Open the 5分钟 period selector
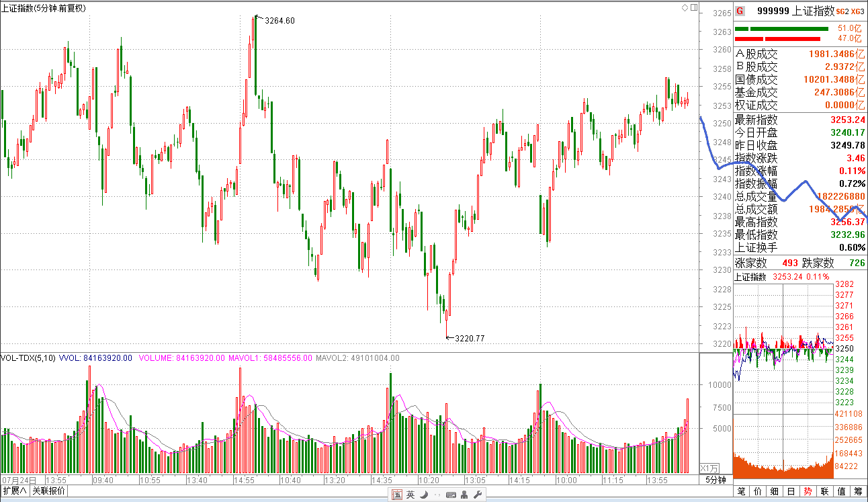This screenshot has height=502, width=868. coord(715,480)
